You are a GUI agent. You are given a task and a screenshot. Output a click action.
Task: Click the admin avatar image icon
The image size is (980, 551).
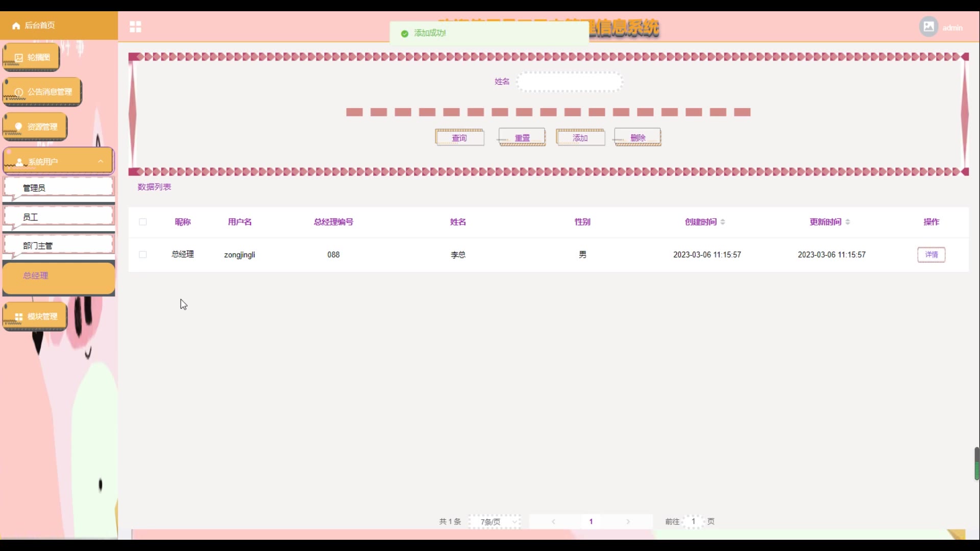[x=928, y=27]
